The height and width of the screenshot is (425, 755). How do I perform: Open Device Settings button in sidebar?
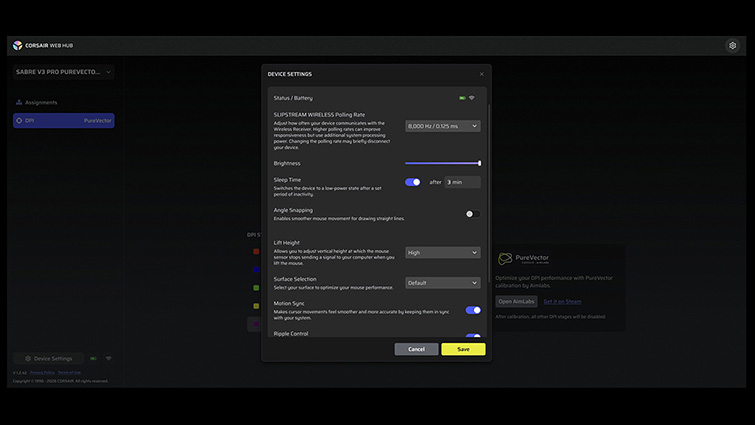click(x=49, y=359)
